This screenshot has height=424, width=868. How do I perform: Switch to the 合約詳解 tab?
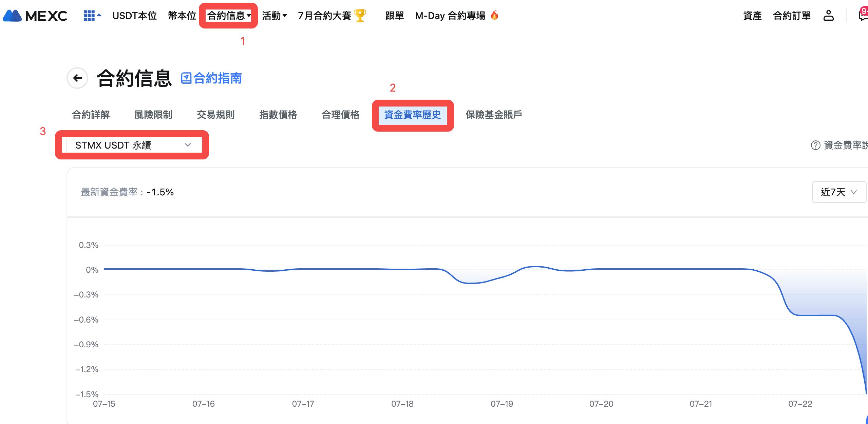91,115
